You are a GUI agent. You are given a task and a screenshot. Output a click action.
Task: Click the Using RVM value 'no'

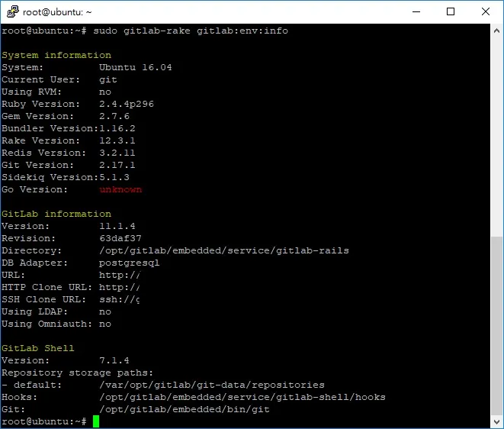105,92
